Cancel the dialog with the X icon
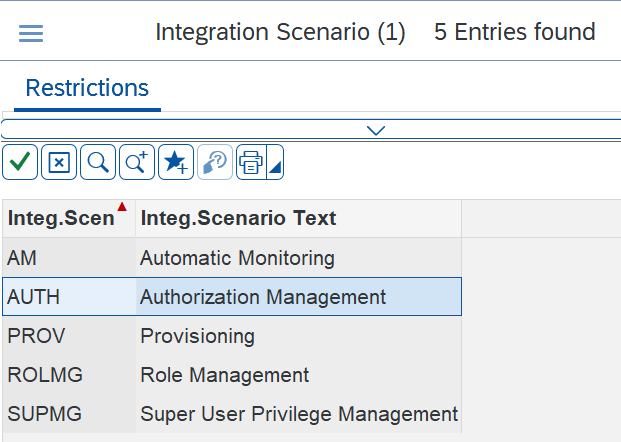This screenshot has height=442, width=621. click(59, 162)
